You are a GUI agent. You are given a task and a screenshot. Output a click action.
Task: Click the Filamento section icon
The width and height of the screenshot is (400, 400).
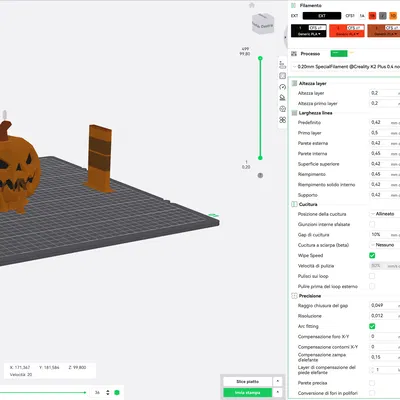[294, 5]
